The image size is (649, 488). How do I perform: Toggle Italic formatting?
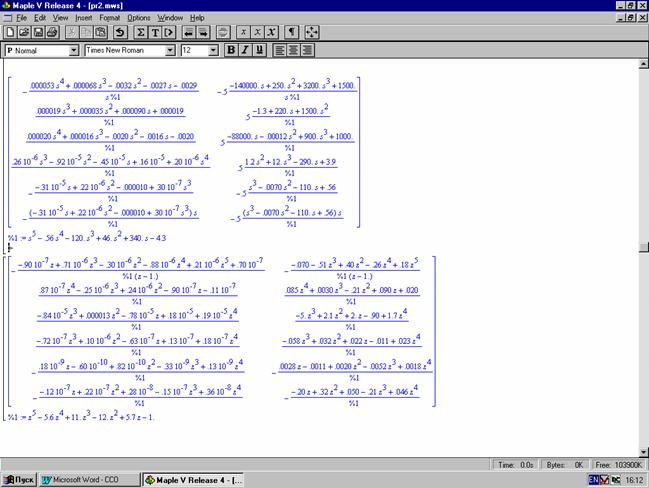pyautogui.click(x=246, y=50)
